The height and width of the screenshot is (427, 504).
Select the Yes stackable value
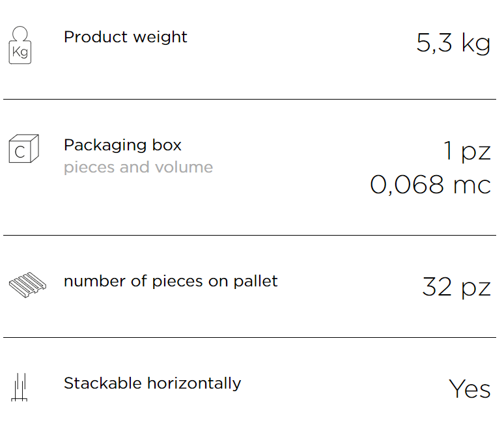[x=469, y=389]
